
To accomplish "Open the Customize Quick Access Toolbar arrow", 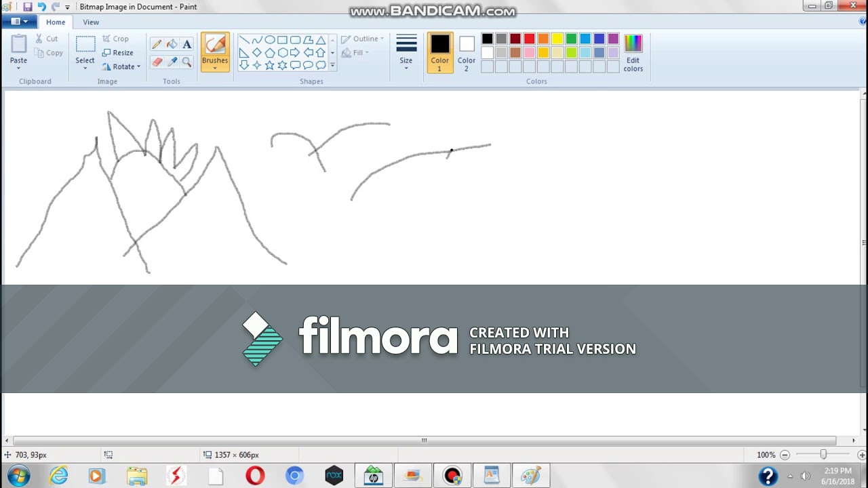I will point(67,7).
